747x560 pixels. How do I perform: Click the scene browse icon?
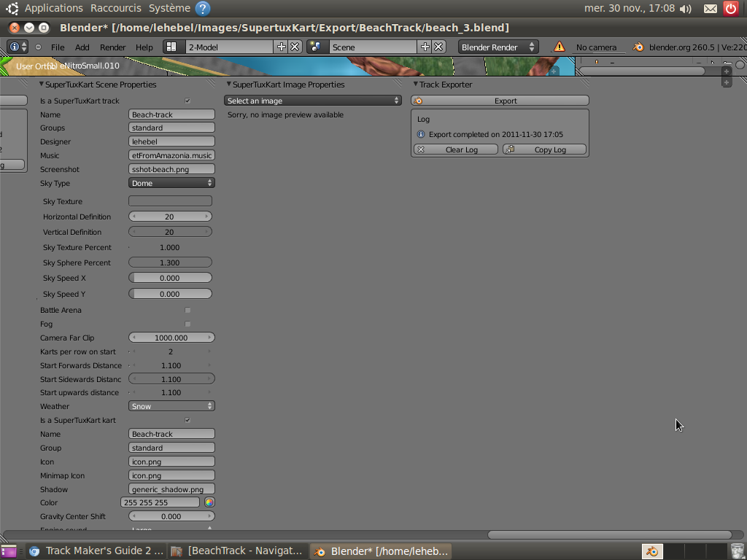pyautogui.click(x=316, y=47)
